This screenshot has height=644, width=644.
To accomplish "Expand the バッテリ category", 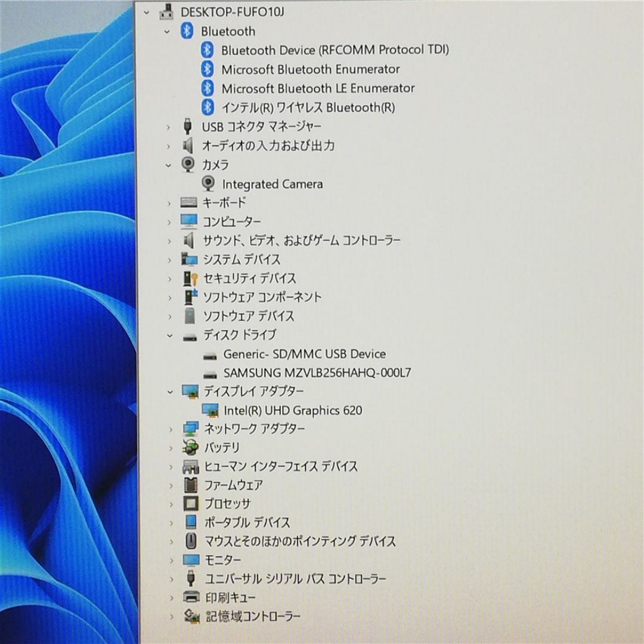I will [x=171, y=448].
